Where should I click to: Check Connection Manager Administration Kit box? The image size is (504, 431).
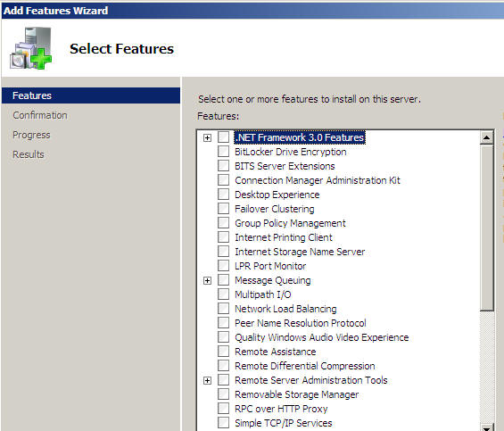click(x=223, y=180)
